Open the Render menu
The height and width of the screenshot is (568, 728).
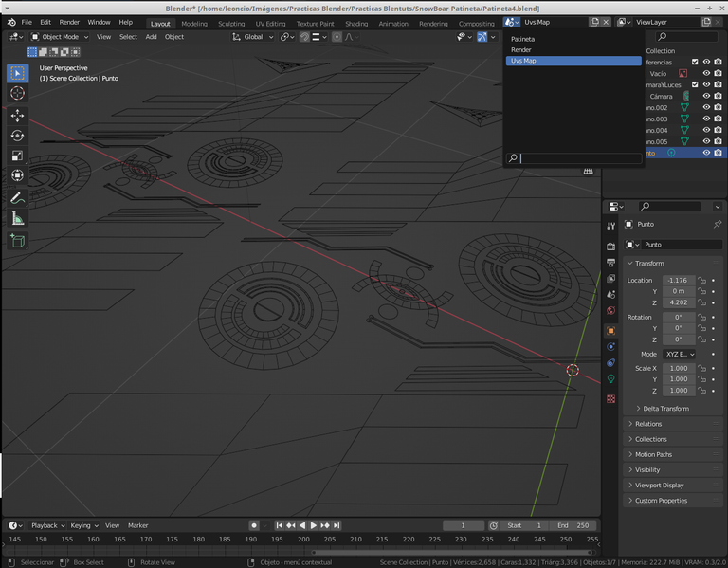69,23
